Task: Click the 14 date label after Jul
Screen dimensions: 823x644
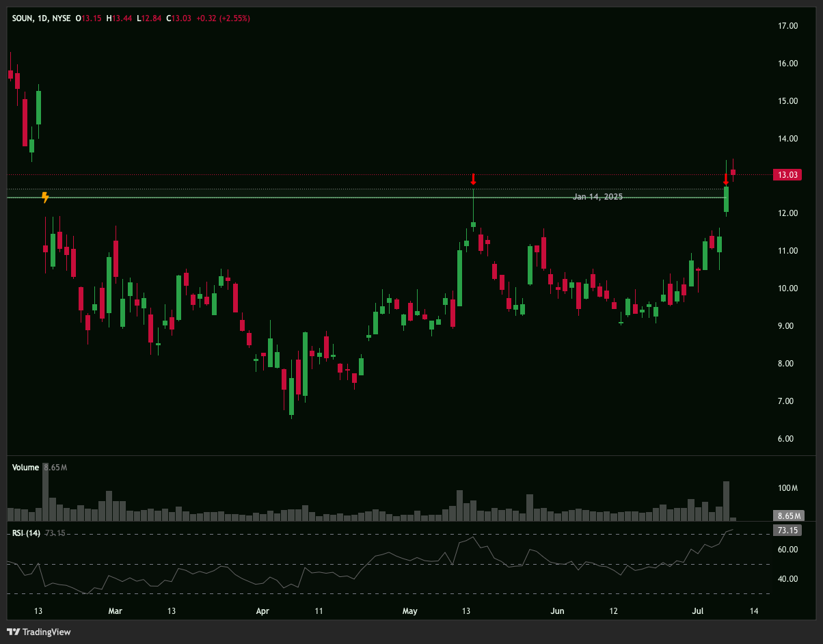Action: click(x=754, y=611)
